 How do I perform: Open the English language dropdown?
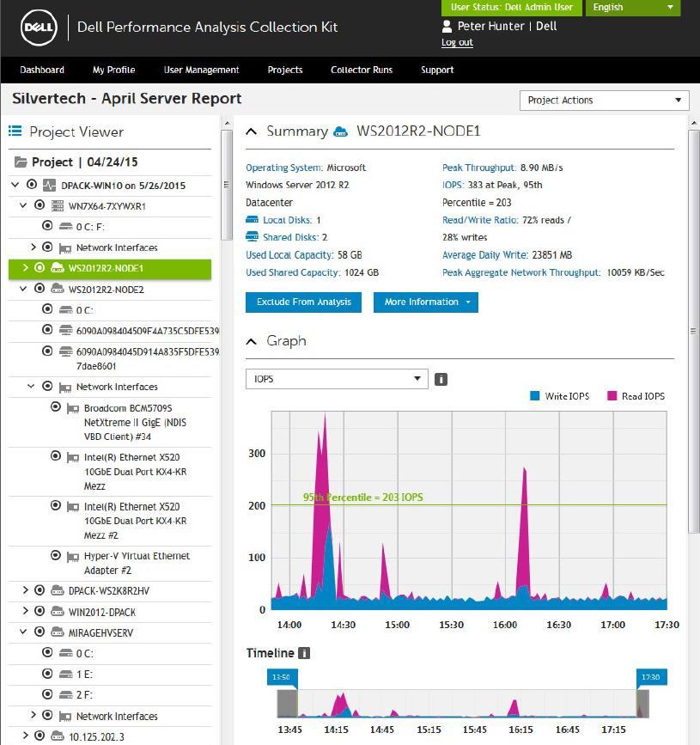click(632, 8)
